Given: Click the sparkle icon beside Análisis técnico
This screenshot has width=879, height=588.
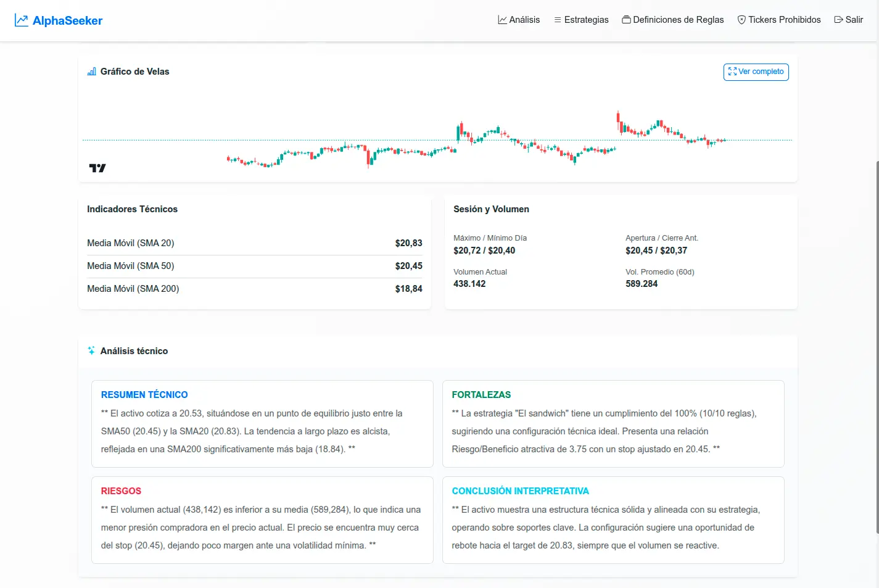Looking at the screenshot, I should [91, 350].
